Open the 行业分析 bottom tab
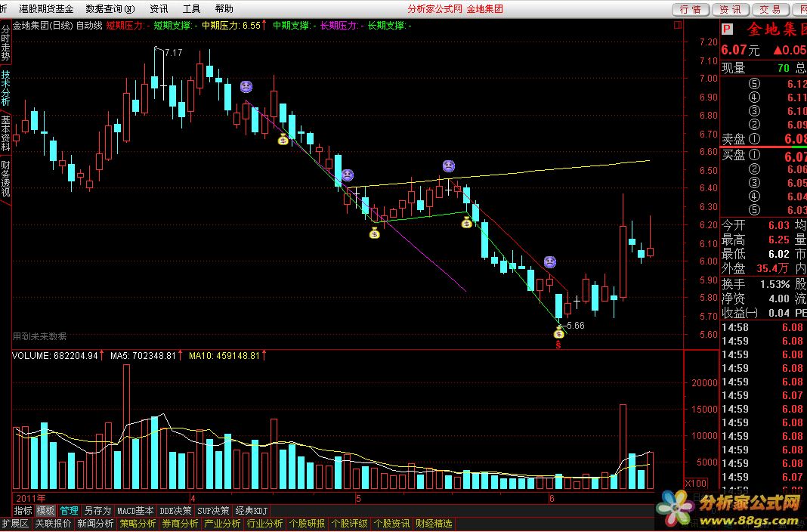The image size is (807, 532). (x=264, y=523)
